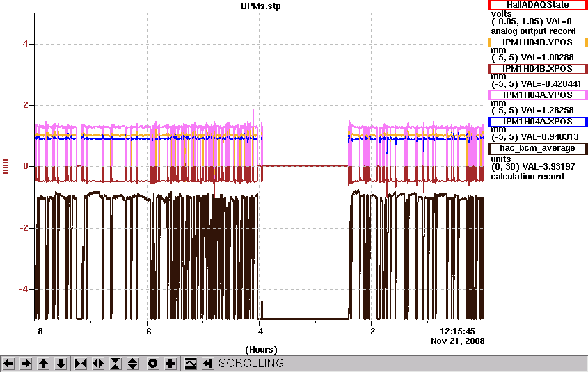Click the y-axis tick label -4
Image resolution: width=588 pixels, height=372 pixels.
24,289
